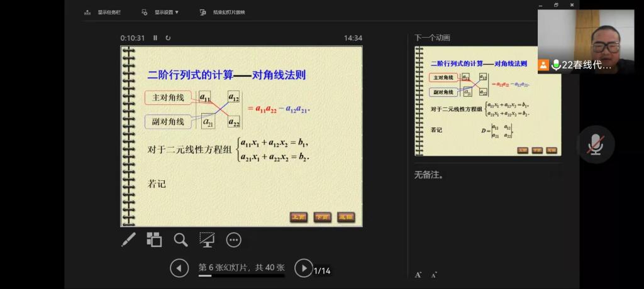Unmute the crossed-out microphone button

click(x=595, y=144)
